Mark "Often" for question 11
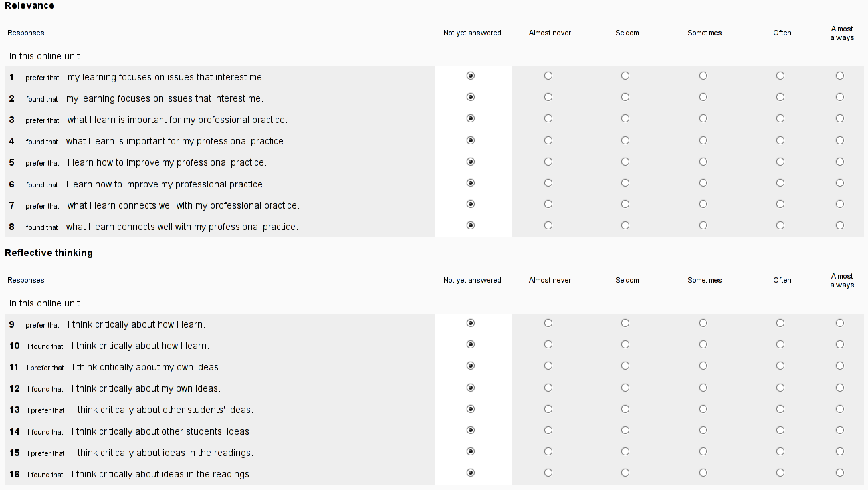This screenshot has width=868, height=490. click(x=780, y=366)
